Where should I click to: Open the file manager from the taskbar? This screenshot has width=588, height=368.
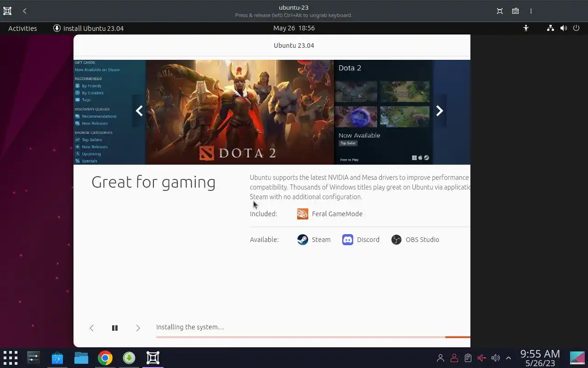click(81, 357)
